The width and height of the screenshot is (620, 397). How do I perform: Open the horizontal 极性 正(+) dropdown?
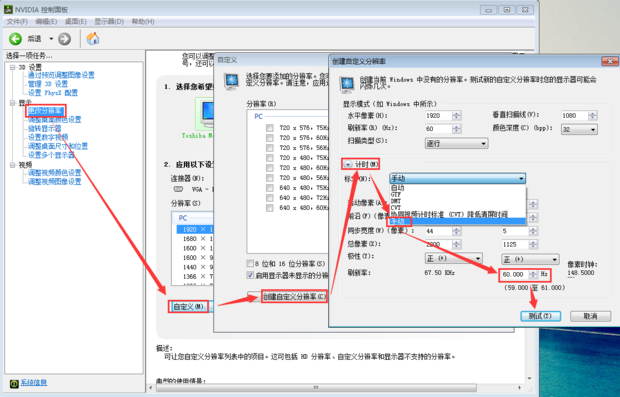(x=453, y=259)
